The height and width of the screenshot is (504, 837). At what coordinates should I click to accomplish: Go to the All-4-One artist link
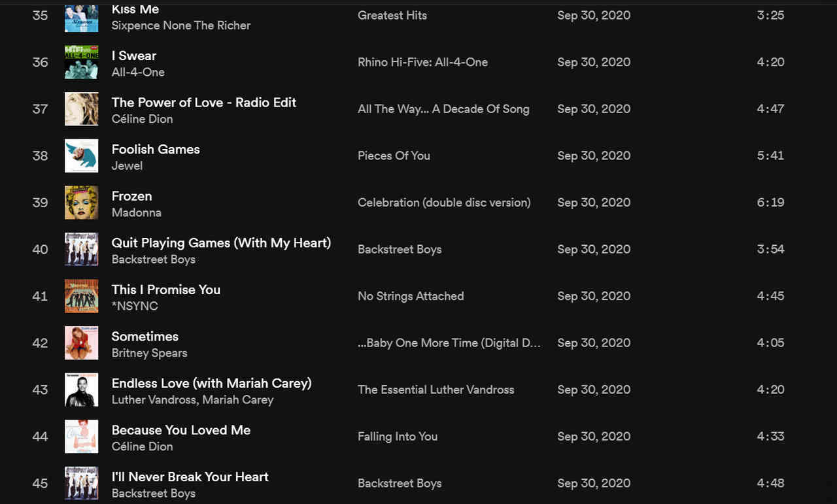click(138, 72)
